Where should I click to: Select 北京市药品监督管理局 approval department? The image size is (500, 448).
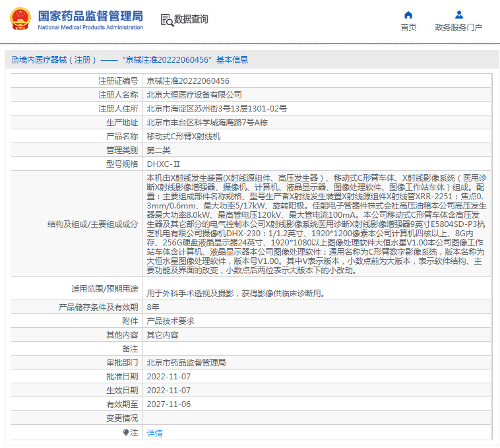(186, 362)
